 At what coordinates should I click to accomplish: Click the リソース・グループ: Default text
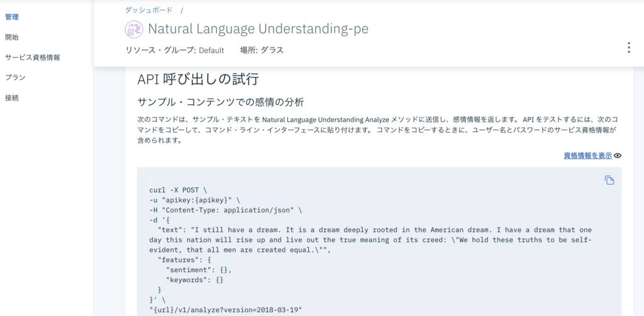pos(175,50)
